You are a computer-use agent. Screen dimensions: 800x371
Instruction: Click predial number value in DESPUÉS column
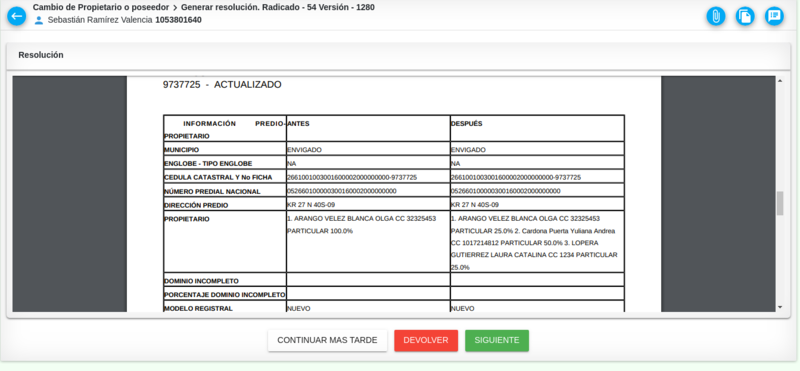click(506, 191)
